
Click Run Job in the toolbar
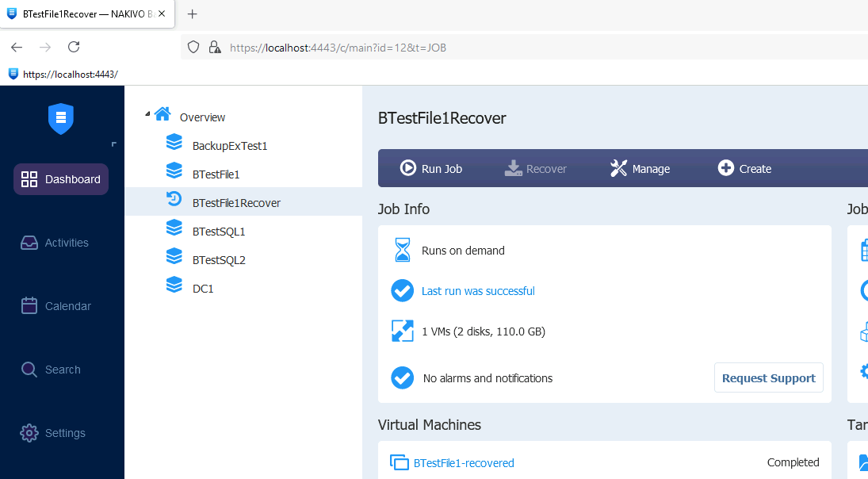(x=430, y=168)
